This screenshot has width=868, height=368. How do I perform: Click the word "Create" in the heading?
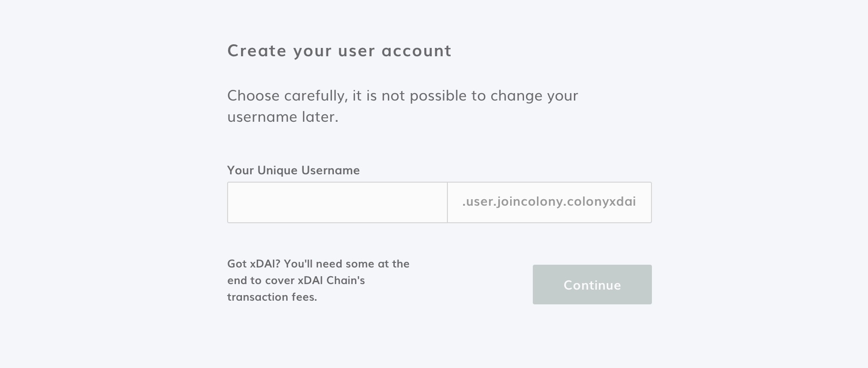point(257,51)
